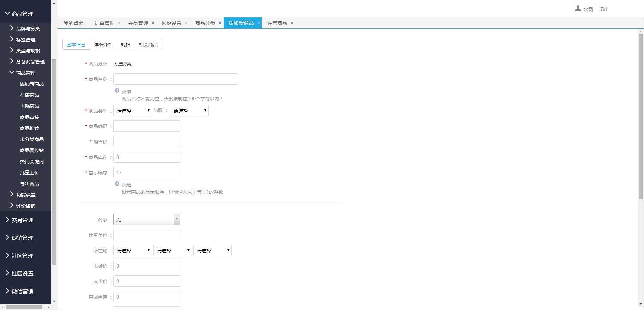Viewport: 644px width, 310px height.
Task: Open 添加新商品 in sidebar
Action: [x=32, y=84]
